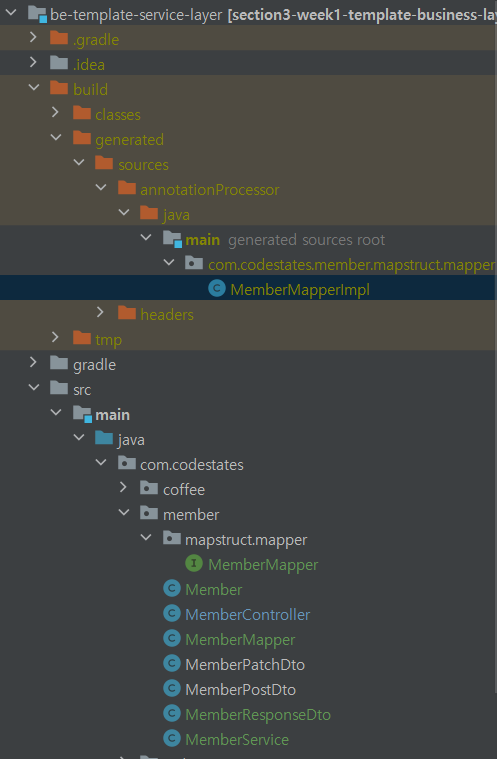The image size is (497, 759).
Task: Click the 'annotationProcessor' folder label
Action: (210, 190)
